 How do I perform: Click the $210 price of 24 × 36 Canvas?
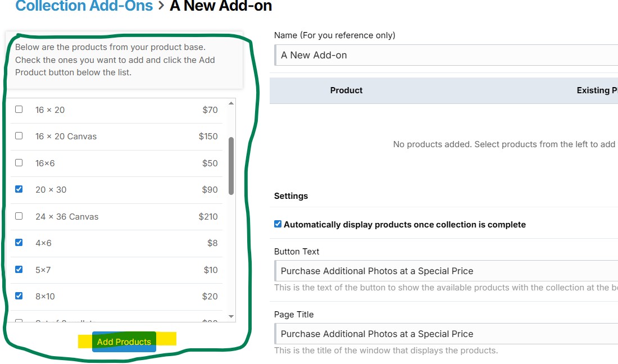pyautogui.click(x=208, y=217)
